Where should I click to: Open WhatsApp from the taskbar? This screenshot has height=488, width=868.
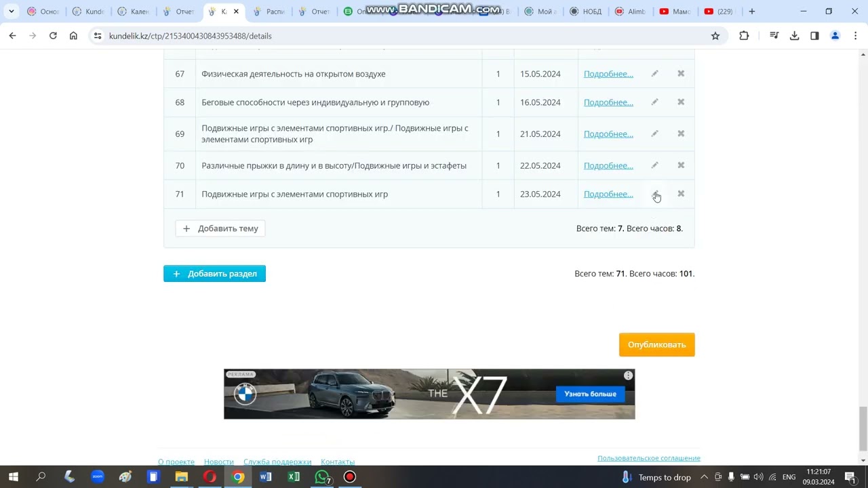tap(323, 477)
